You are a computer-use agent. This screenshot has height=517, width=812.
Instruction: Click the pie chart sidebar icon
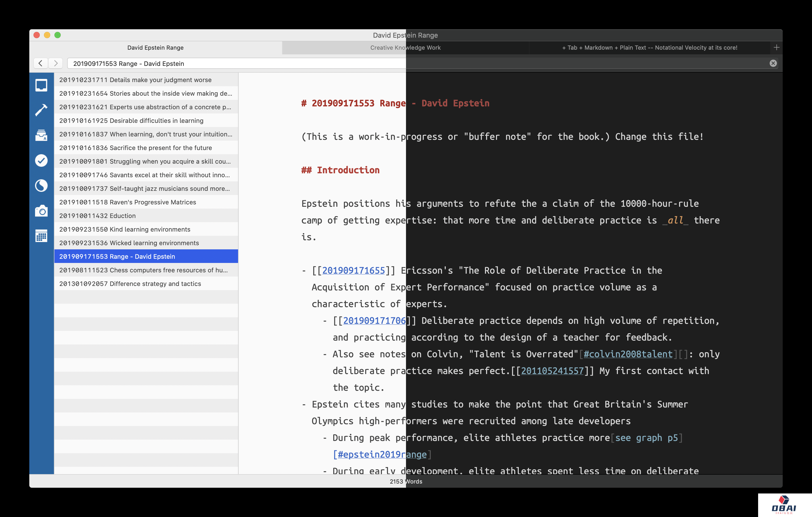click(x=41, y=186)
